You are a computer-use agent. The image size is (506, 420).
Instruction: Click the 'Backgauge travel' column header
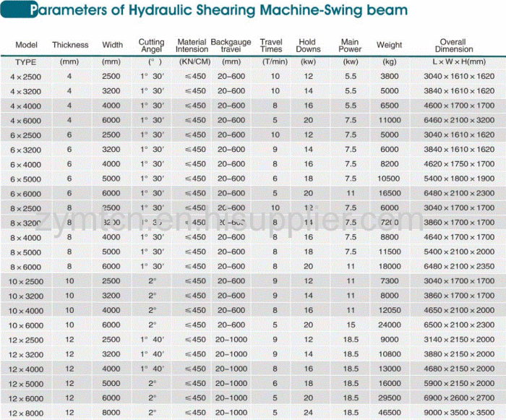[231, 46]
